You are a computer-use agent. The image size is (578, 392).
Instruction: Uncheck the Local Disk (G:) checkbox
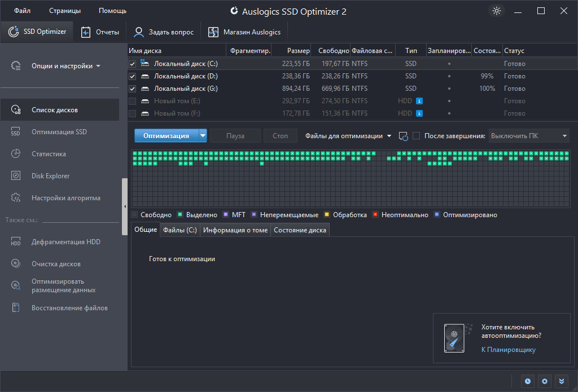pos(132,89)
